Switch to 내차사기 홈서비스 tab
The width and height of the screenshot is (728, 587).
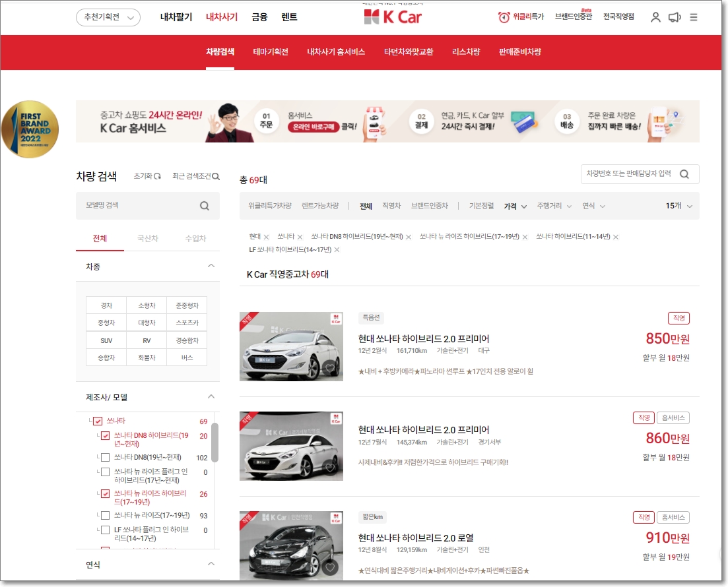point(336,52)
